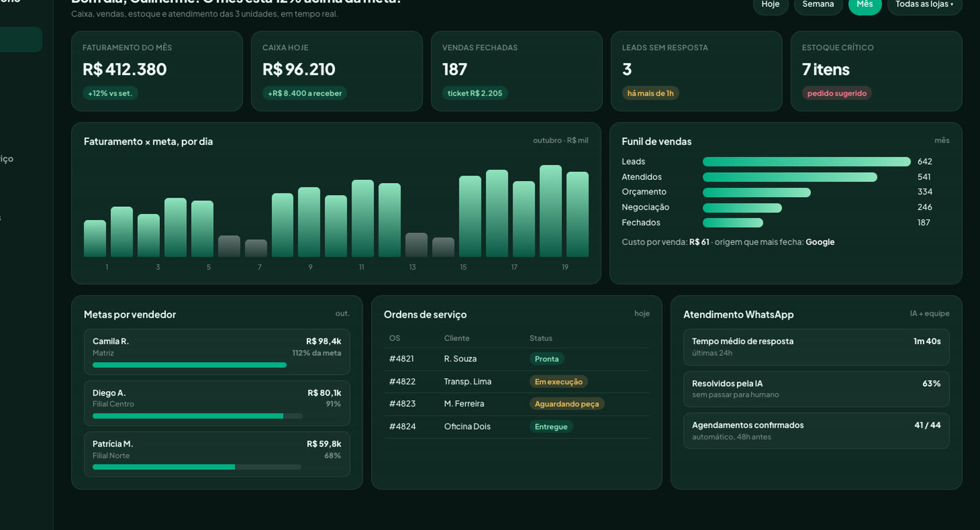Screen dimensions: 980x530
Task: Click Patrícia M. seller name
Action: [113, 444]
